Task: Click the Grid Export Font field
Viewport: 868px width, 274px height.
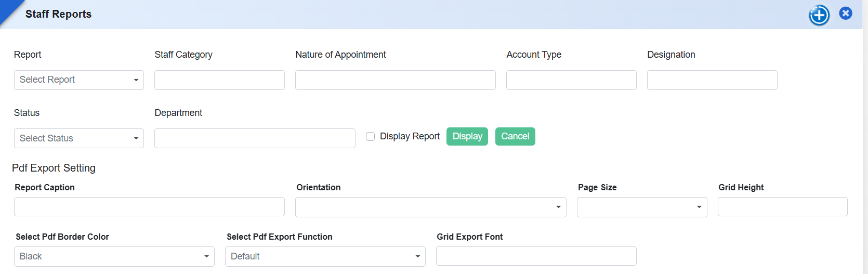Action: (536, 256)
